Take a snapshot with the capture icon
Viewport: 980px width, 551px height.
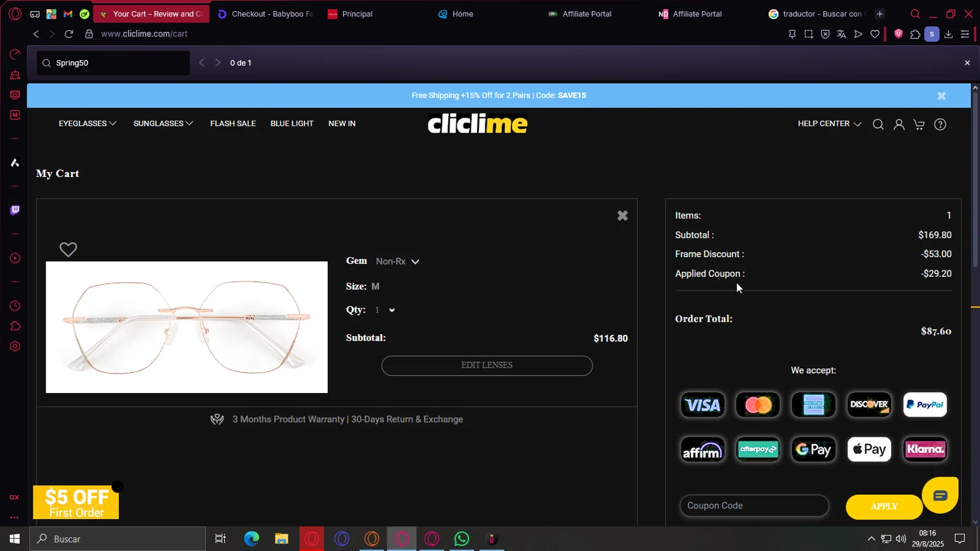(x=809, y=34)
